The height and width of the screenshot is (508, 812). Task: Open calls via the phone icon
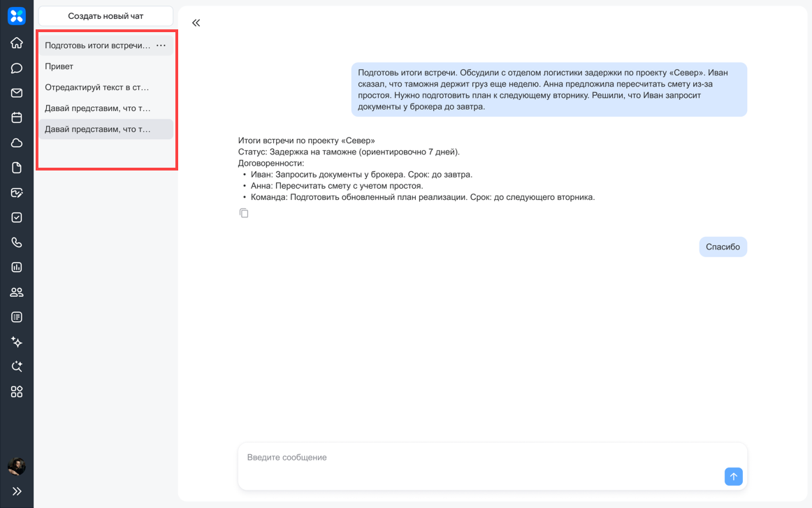tap(17, 242)
